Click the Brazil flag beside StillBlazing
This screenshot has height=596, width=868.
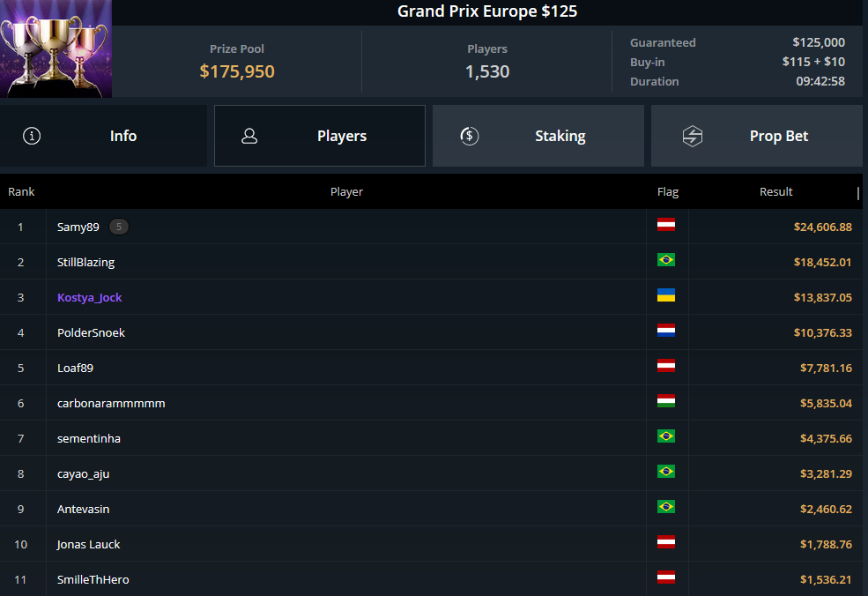666,260
